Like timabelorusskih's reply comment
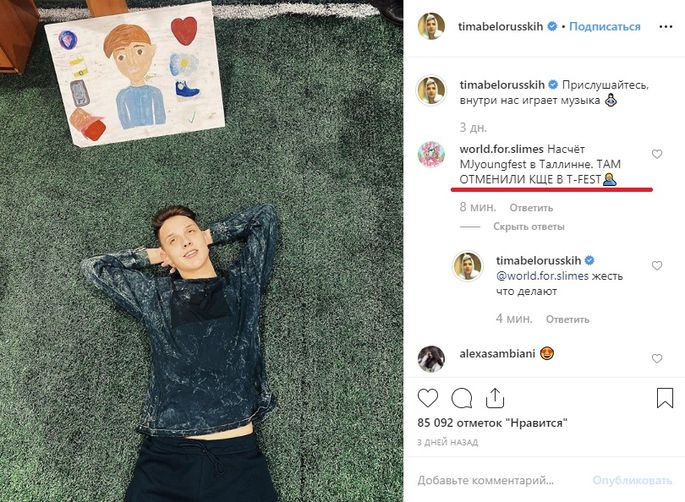685x502 pixels. click(x=657, y=265)
